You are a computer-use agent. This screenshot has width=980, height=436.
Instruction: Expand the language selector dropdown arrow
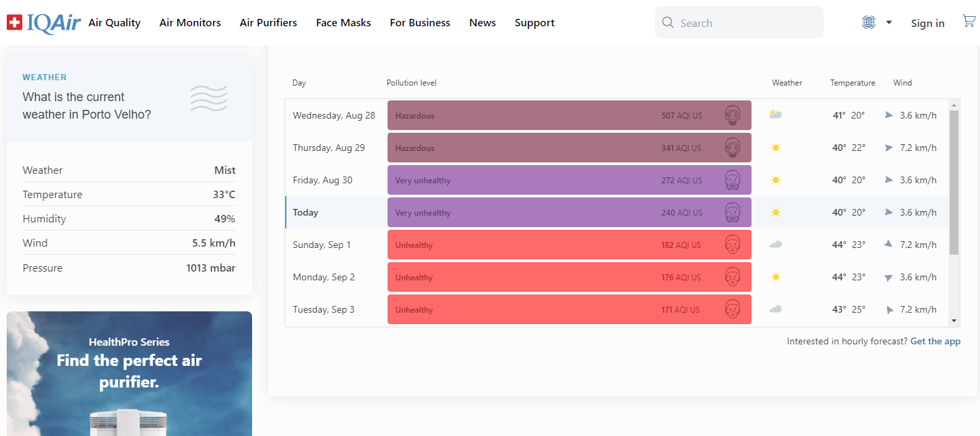889,22
